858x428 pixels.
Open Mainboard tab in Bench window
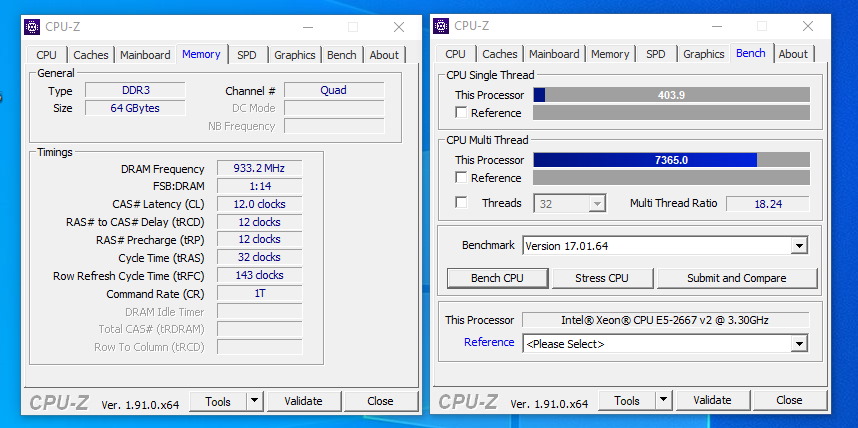point(554,54)
